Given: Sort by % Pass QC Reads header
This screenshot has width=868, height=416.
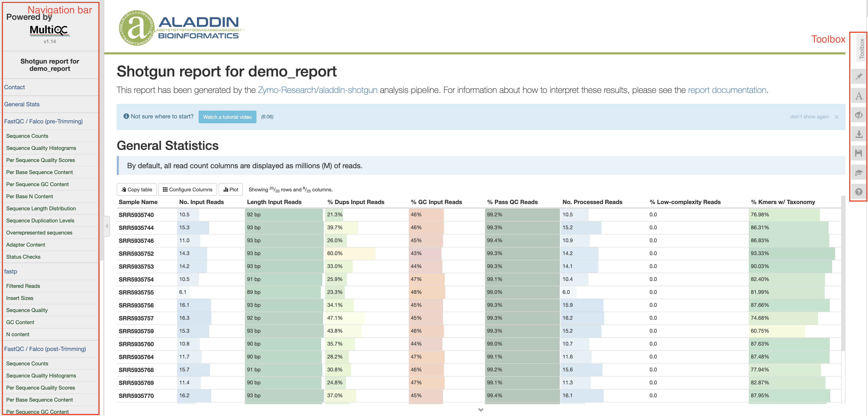Looking at the screenshot, I should (x=513, y=202).
